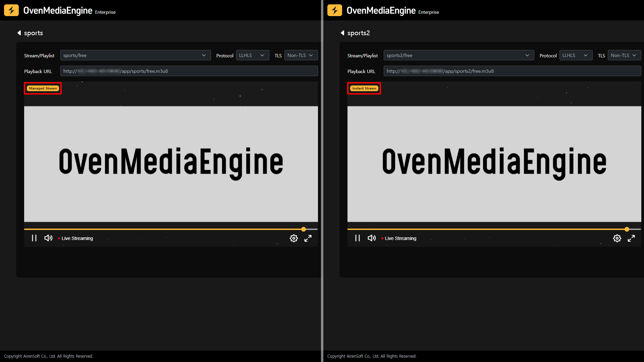Go back using arrow beside sports
This screenshot has height=362, width=644.
19,33
